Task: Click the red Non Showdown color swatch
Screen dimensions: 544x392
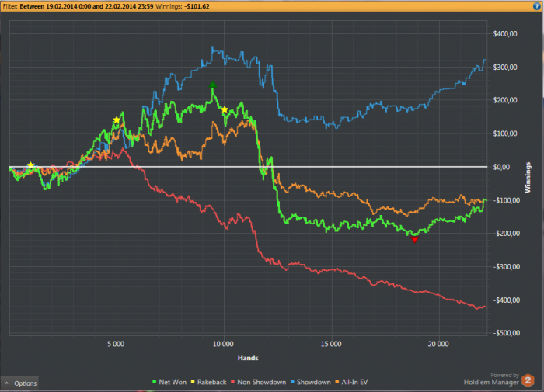Action: point(233,382)
